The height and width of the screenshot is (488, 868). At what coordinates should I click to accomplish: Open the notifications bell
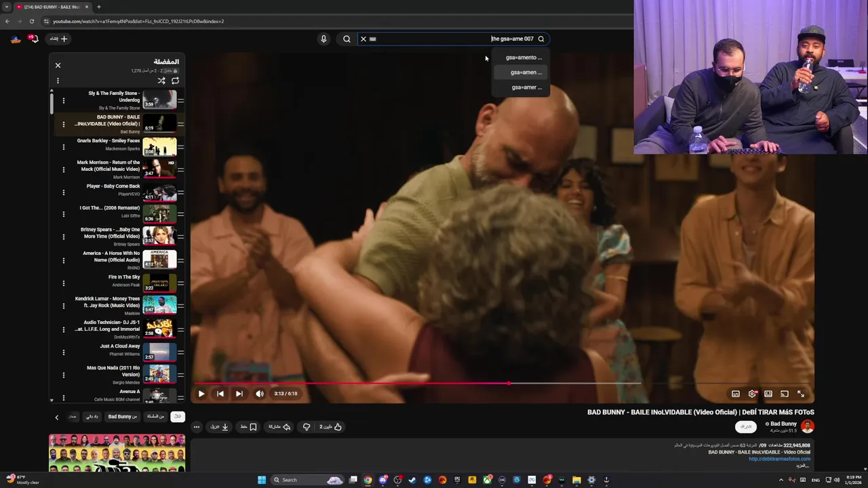tap(33, 39)
